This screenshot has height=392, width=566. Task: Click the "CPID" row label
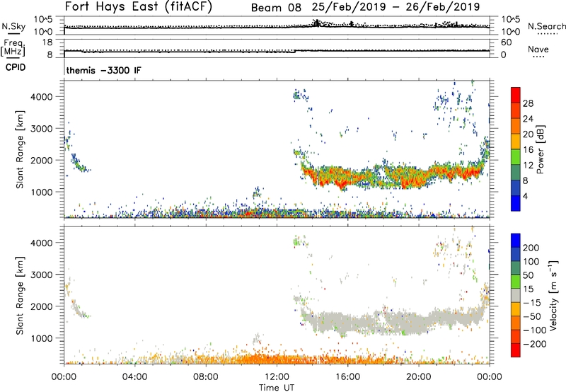(16, 67)
